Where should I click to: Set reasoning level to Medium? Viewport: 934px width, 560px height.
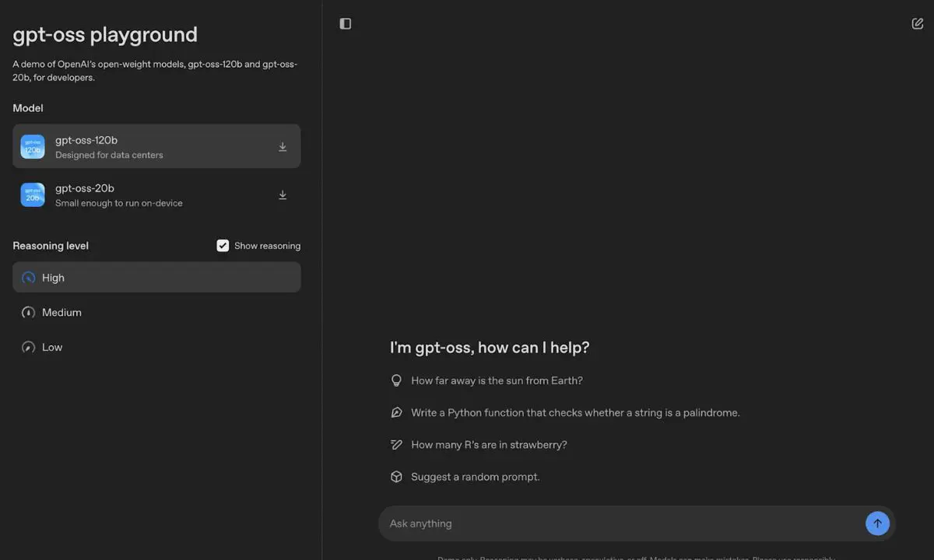156,313
